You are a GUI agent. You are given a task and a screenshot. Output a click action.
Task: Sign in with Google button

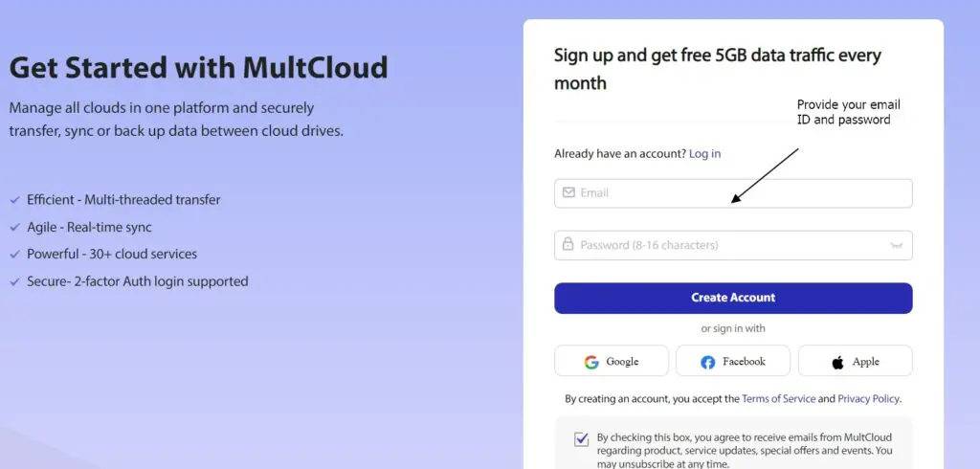[612, 361]
